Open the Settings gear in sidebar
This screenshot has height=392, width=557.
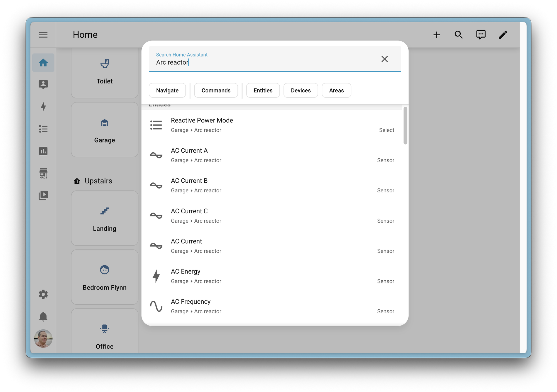43,294
